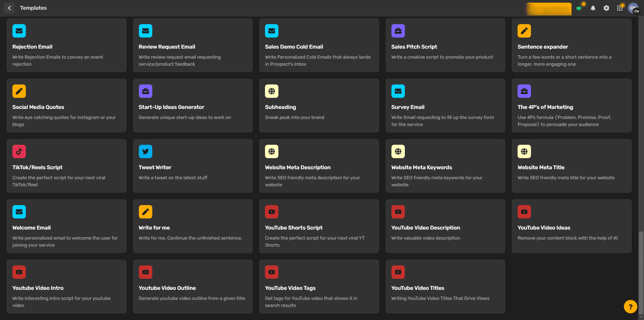
Task: Select the briefcase icon on Sales Pitch Script
Action: pyautogui.click(x=398, y=30)
